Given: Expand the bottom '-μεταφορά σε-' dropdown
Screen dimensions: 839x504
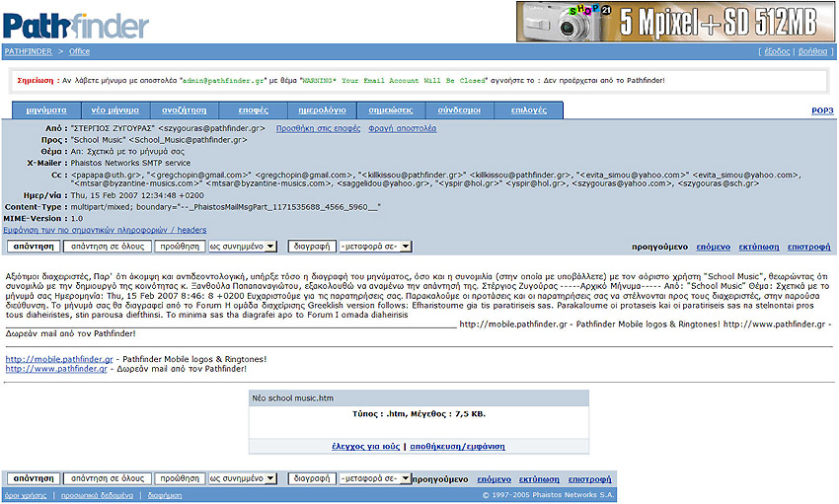Looking at the screenshot, I should coord(374,478).
